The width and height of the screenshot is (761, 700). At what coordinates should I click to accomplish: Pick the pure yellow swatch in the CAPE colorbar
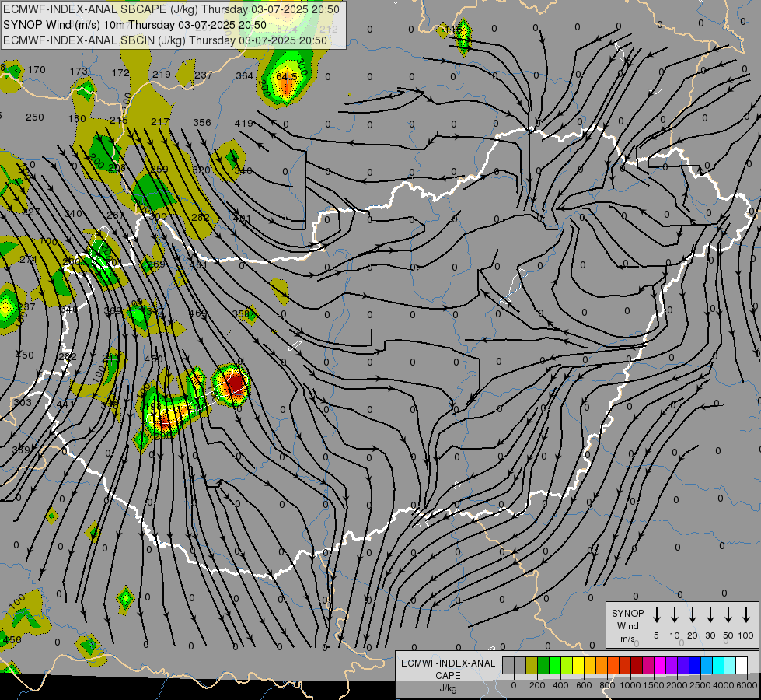tap(578, 665)
